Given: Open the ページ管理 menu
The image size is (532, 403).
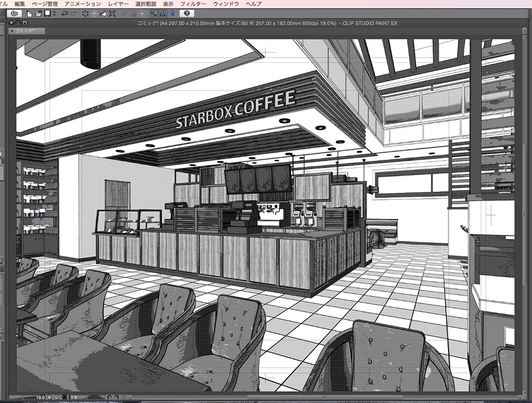Looking at the screenshot, I should tap(45, 4).
